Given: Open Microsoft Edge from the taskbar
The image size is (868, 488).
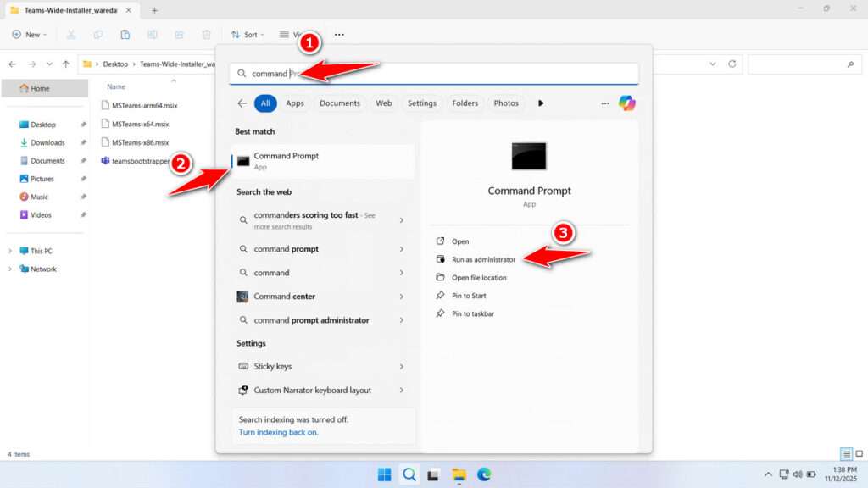Looking at the screenshot, I should (482, 474).
